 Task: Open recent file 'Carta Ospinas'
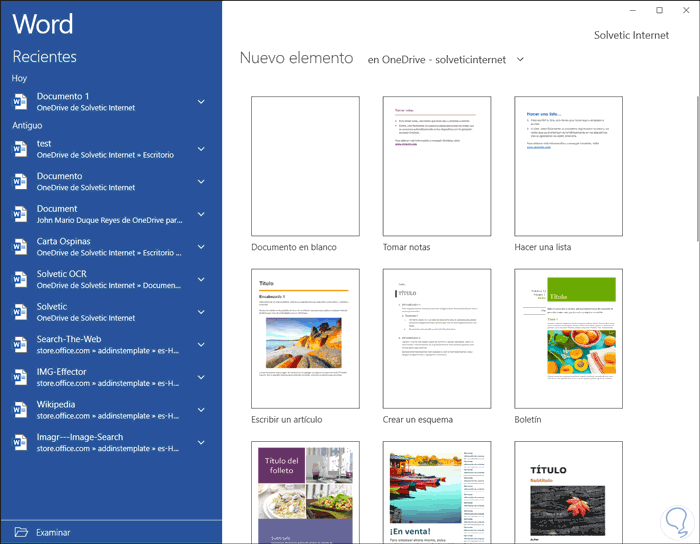[111, 247]
